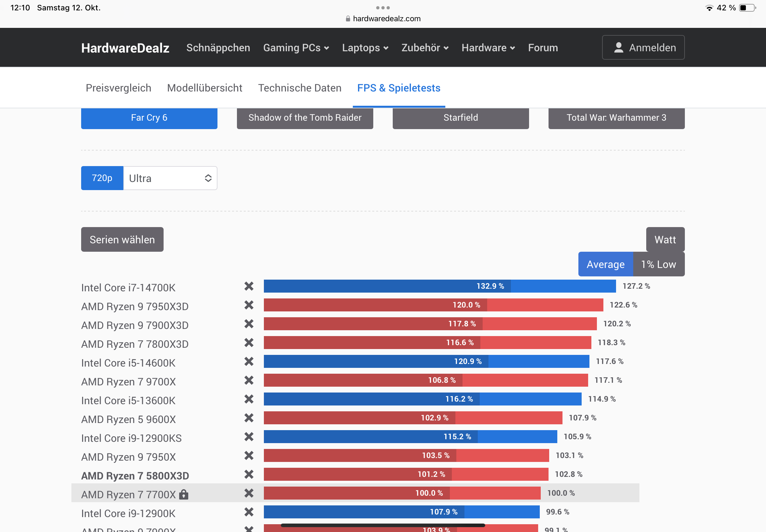Viewport: 766px width, 532px height.
Task: Expand the Gaming PCs menu
Action: click(296, 48)
